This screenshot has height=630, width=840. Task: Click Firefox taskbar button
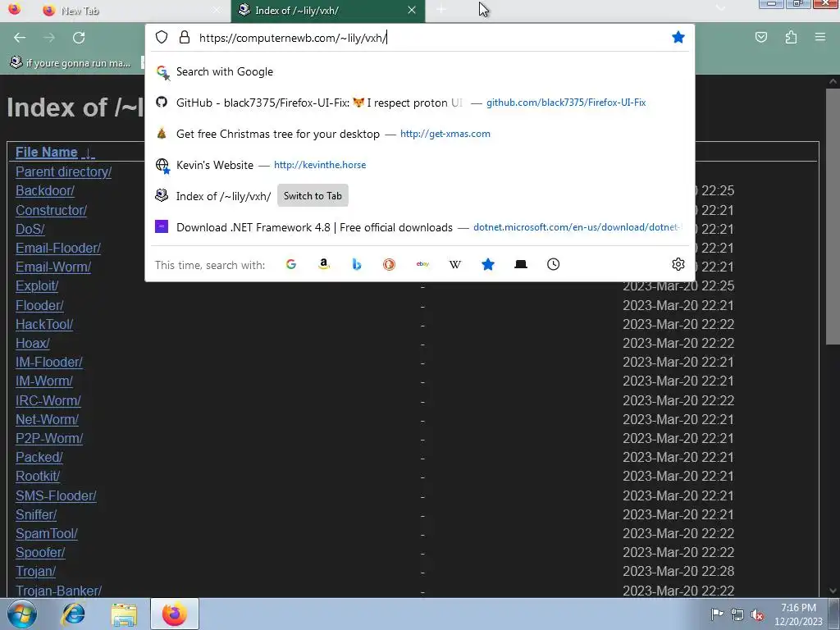(x=175, y=614)
